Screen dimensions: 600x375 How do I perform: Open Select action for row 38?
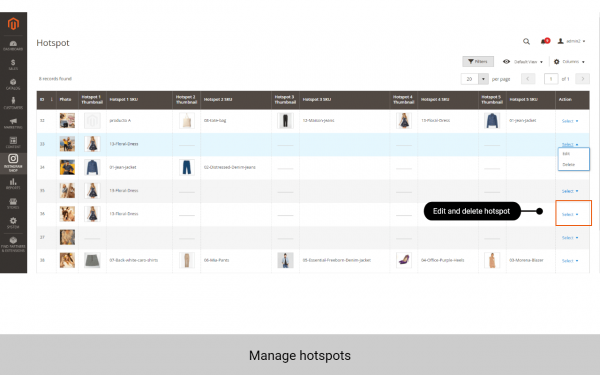point(570,261)
